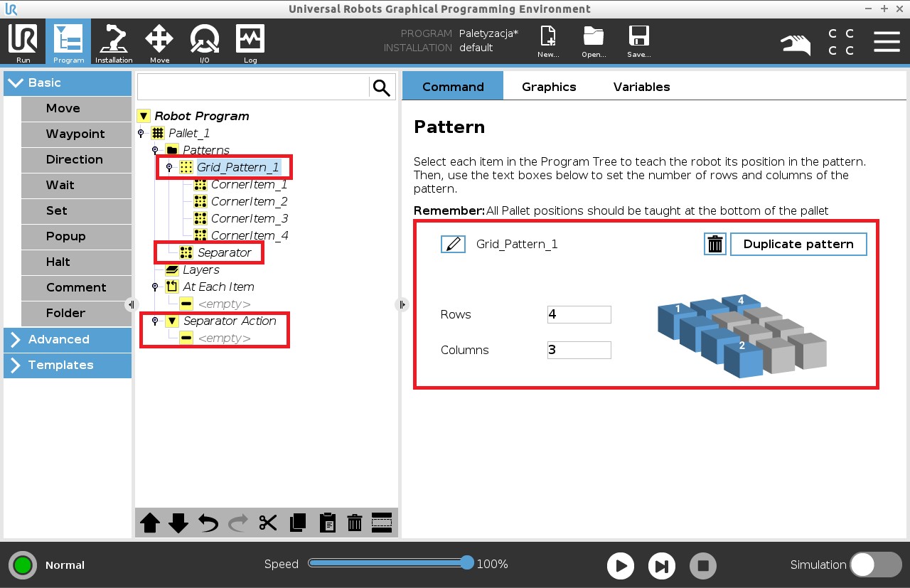The height and width of the screenshot is (588, 910).
Task: Click the undo arrow icon
Action: point(208,523)
